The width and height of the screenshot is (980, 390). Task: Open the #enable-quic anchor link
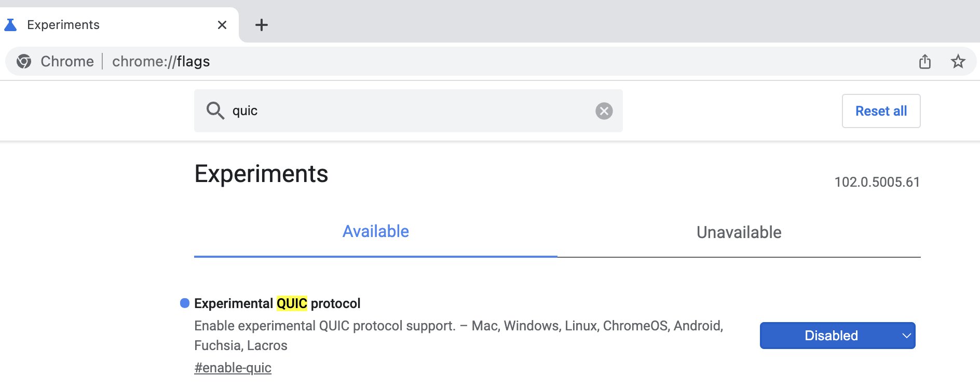(233, 368)
